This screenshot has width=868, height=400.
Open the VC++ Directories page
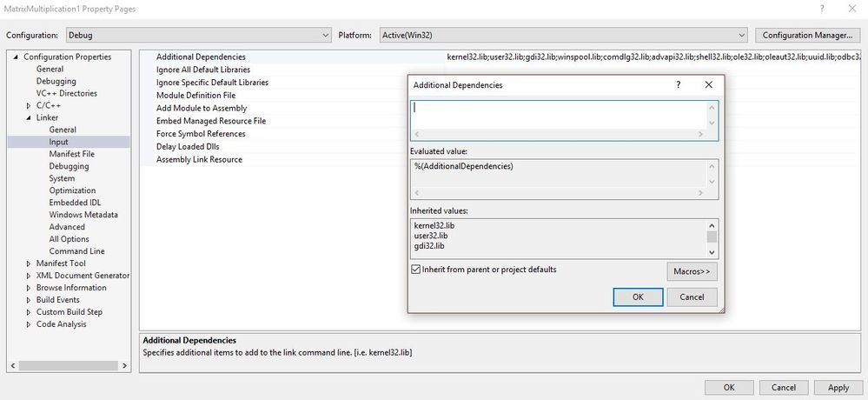coord(66,93)
